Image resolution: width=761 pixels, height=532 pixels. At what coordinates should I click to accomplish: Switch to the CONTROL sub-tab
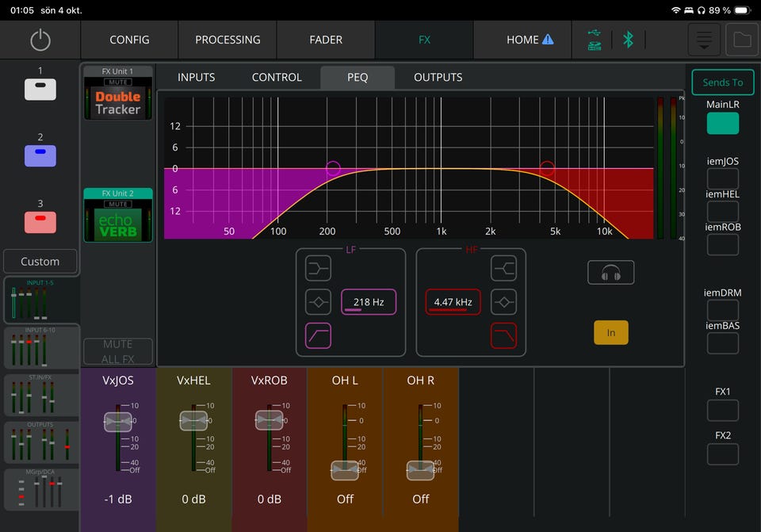277,77
